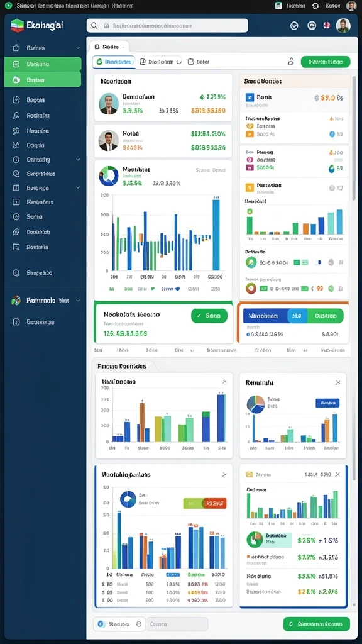
Task: Click the lock icon beside the green toolbar button
Action: coord(290,62)
